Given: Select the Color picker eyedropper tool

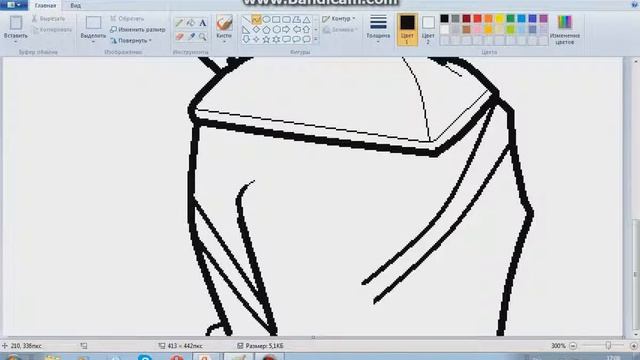Looking at the screenshot, I should (191, 37).
